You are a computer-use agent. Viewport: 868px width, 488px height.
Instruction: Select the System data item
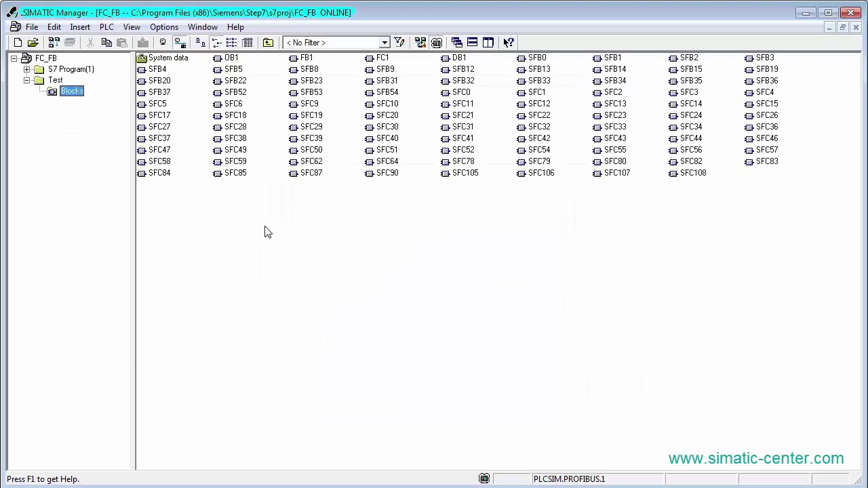[x=163, y=58]
